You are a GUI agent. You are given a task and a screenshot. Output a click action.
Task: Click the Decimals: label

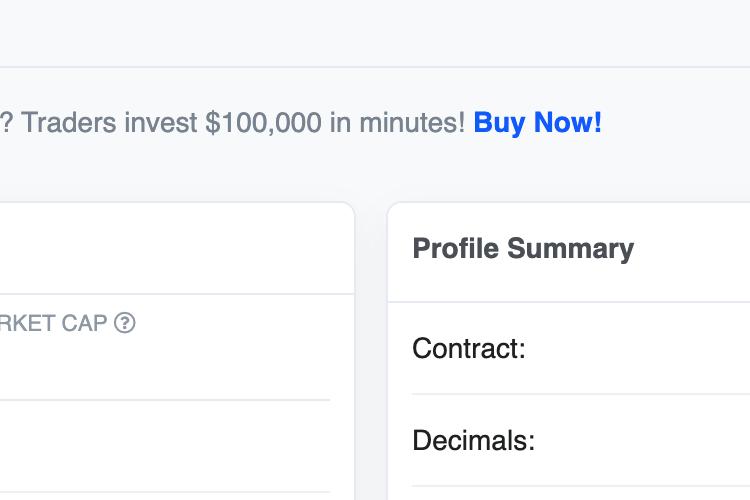474,440
